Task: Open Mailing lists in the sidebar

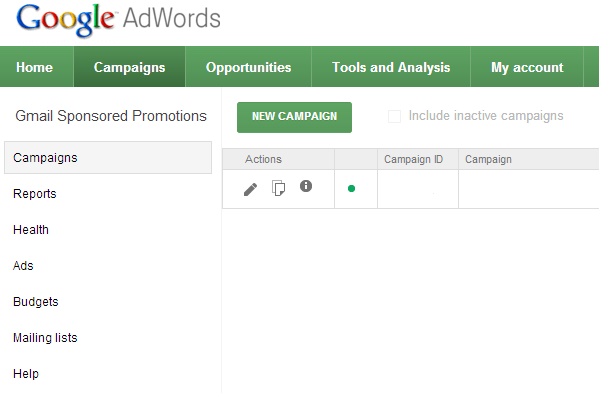Action: pos(45,338)
